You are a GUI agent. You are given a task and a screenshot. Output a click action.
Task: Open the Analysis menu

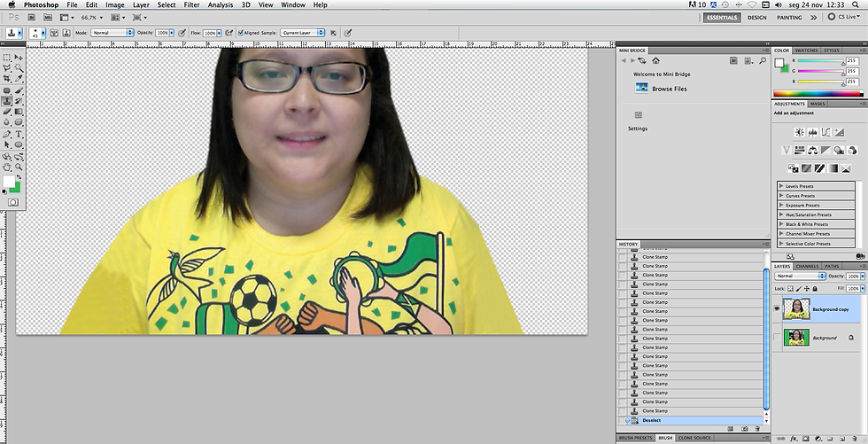click(x=221, y=5)
